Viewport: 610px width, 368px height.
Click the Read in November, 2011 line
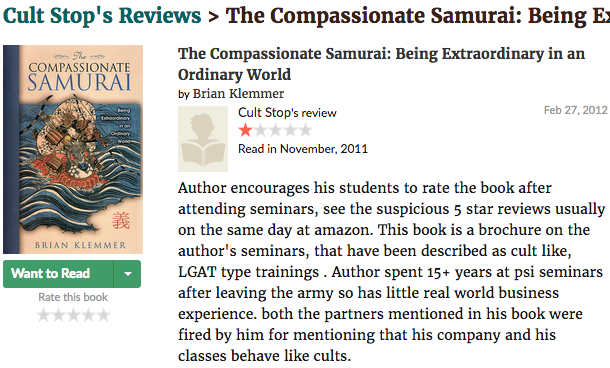tap(303, 149)
